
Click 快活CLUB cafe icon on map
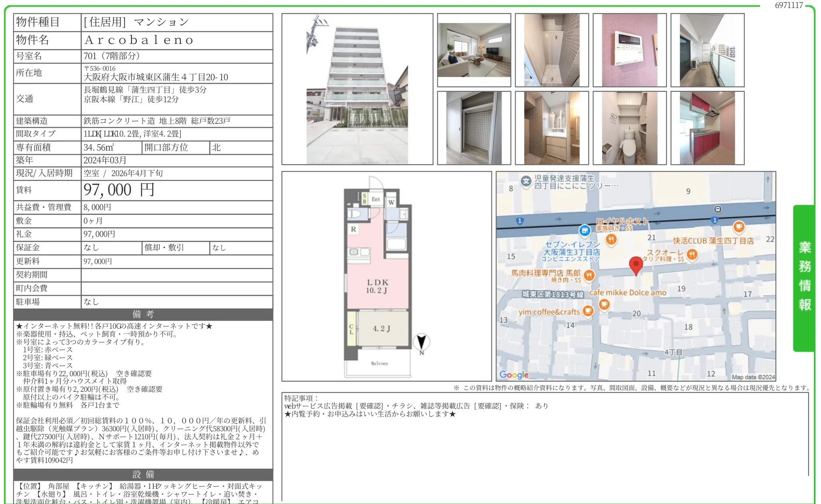pos(739,227)
